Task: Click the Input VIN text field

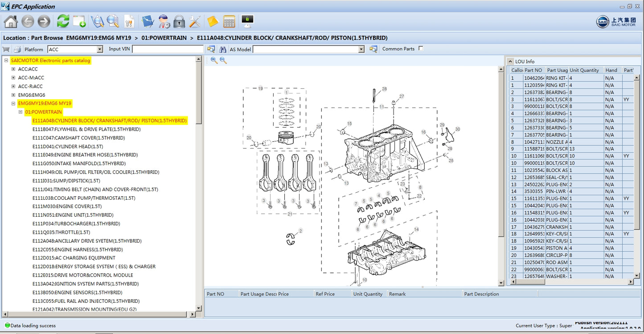Action: coord(168,49)
